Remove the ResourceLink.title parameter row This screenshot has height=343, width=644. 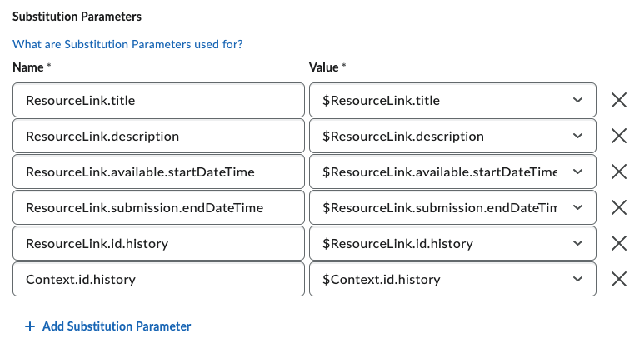619,100
